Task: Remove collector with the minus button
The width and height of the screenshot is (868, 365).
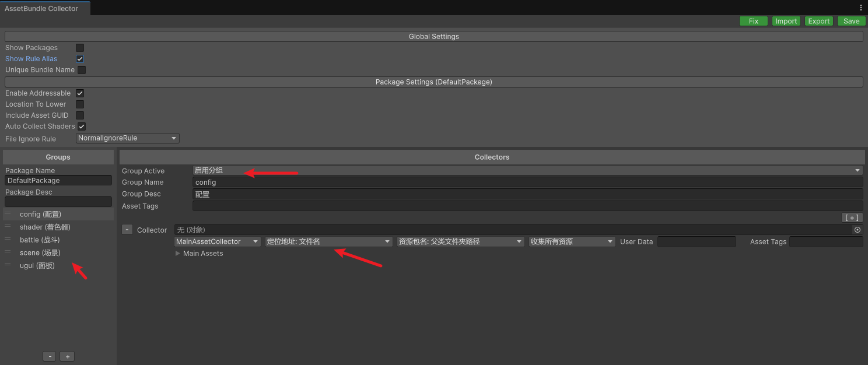Action: [x=127, y=230]
